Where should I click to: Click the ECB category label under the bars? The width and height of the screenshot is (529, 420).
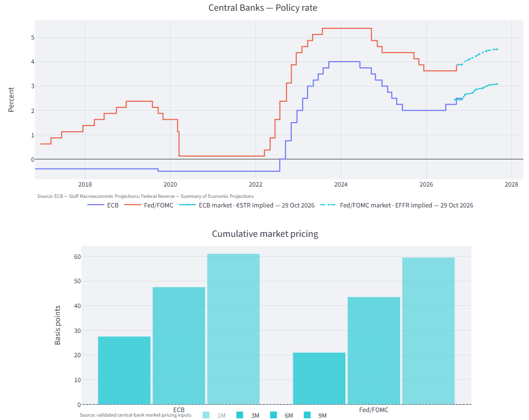179,409
